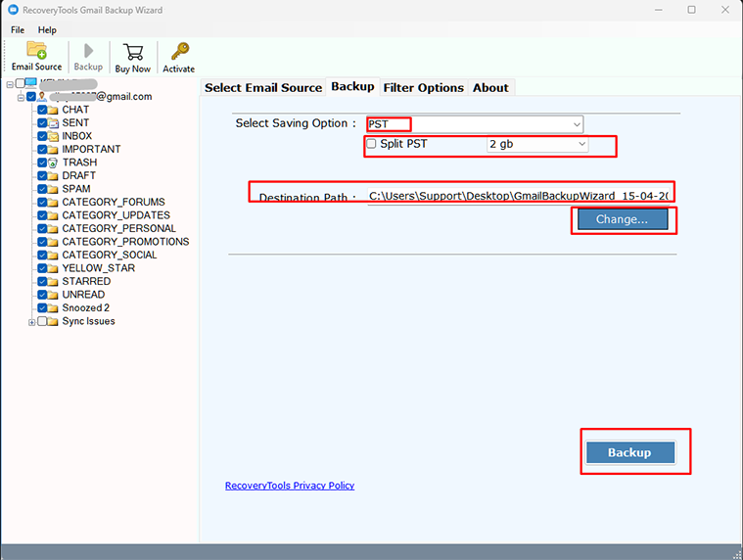The image size is (743, 560).
Task: Click the STARRED folder icon
Action: pyautogui.click(x=53, y=282)
